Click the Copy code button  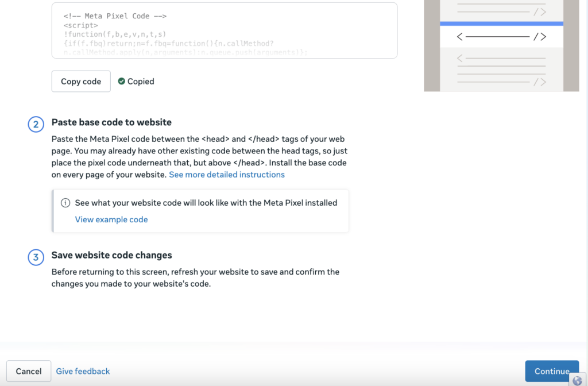pyautogui.click(x=81, y=82)
